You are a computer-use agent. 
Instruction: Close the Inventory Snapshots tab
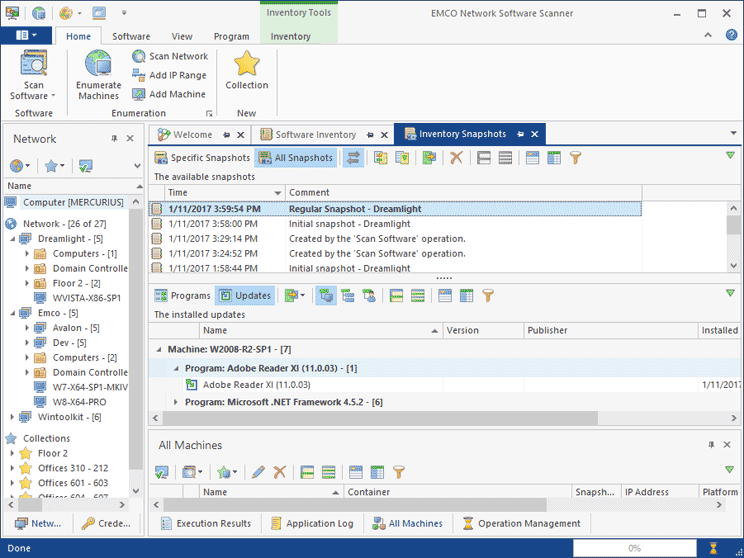[535, 134]
